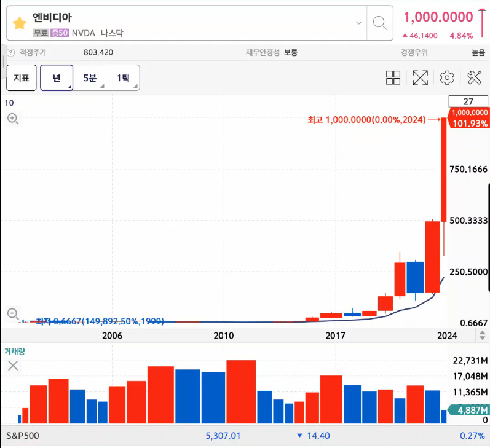Open the stock search magnifier
Viewport: 490px width, 448px height.
click(x=380, y=23)
